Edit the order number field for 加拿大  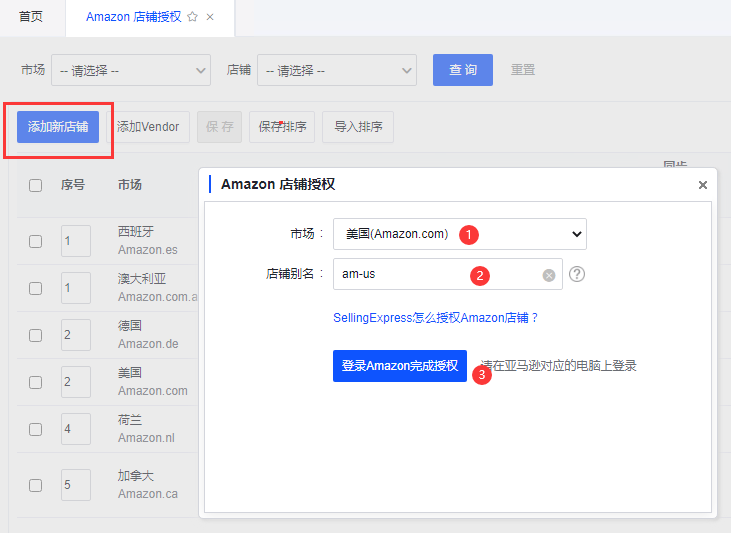pos(76,485)
